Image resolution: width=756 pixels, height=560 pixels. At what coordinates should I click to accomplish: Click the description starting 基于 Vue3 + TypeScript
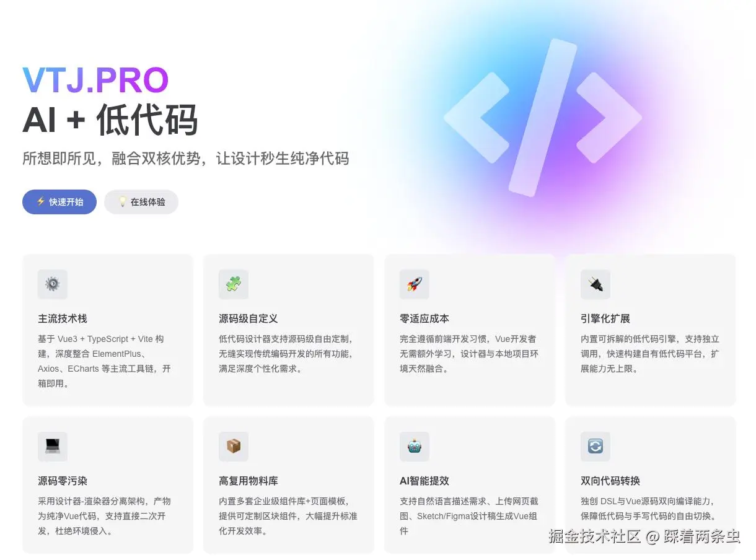[x=104, y=361]
